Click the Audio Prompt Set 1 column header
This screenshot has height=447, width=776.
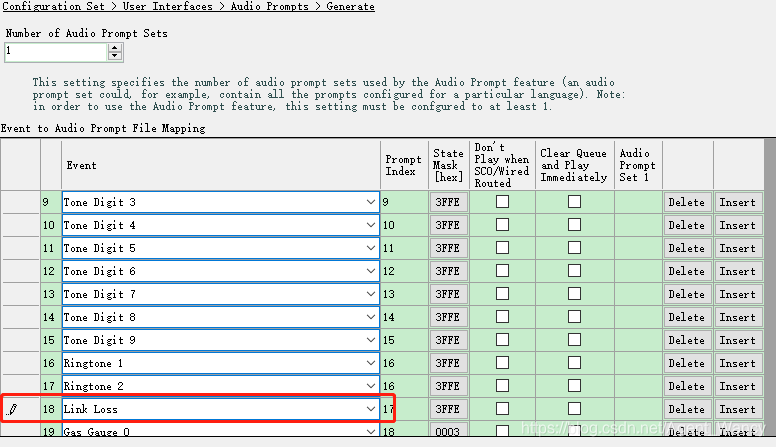tap(638, 165)
